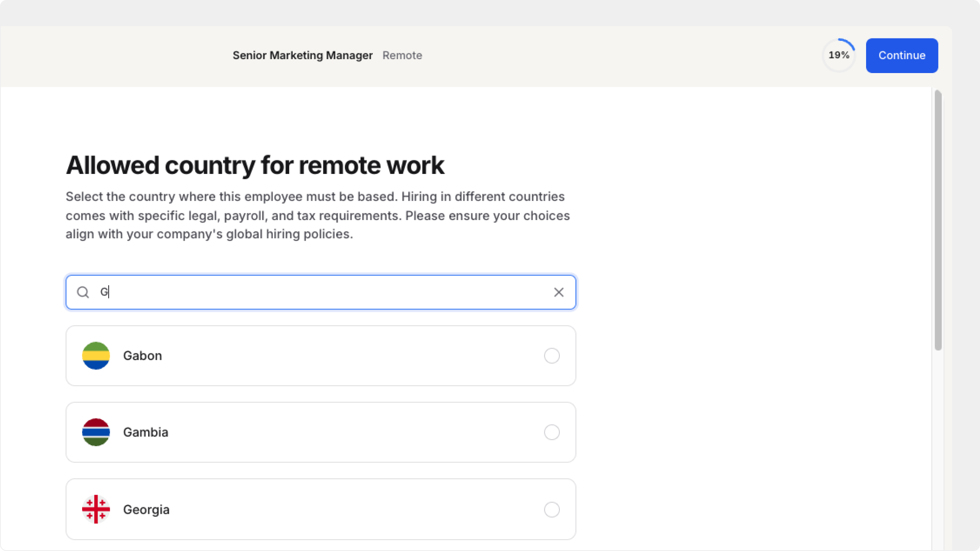Click the Gambia country name
Viewport: 980px width, 551px height.
pos(146,432)
